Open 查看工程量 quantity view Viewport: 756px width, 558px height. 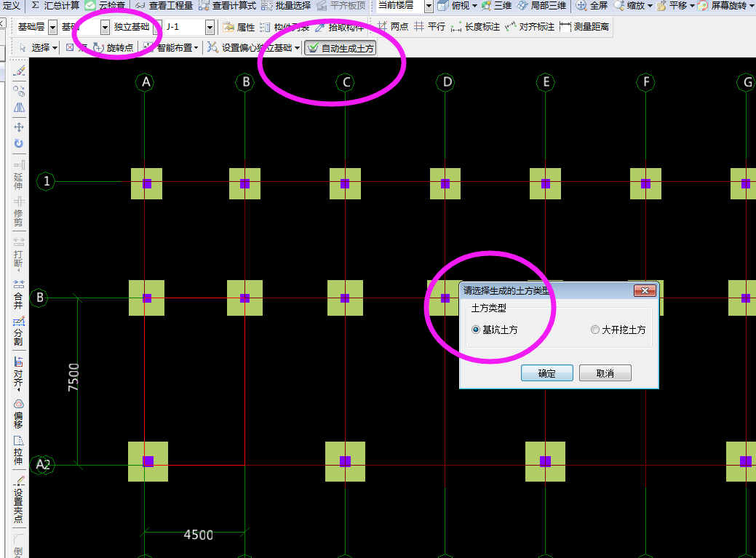[164, 5]
